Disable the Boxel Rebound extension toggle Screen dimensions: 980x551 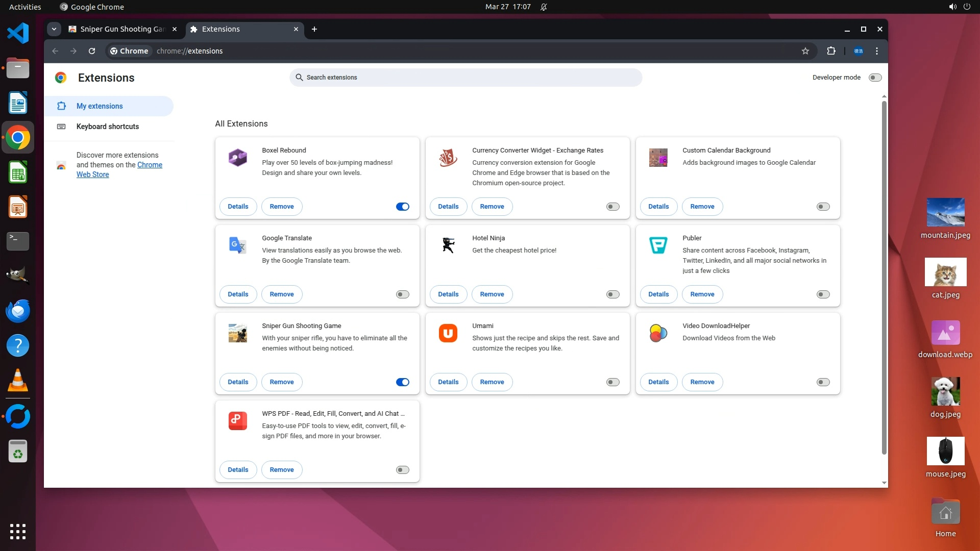click(x=402, y=207)
